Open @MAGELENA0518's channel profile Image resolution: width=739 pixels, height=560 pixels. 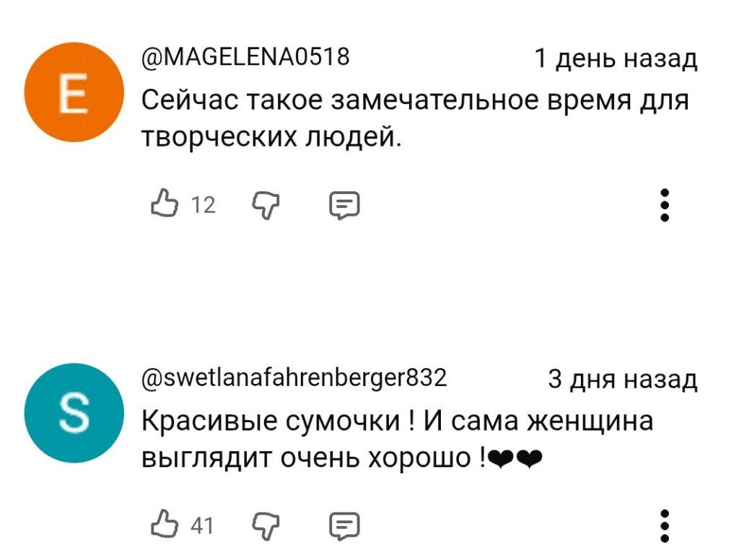point(245,57)
